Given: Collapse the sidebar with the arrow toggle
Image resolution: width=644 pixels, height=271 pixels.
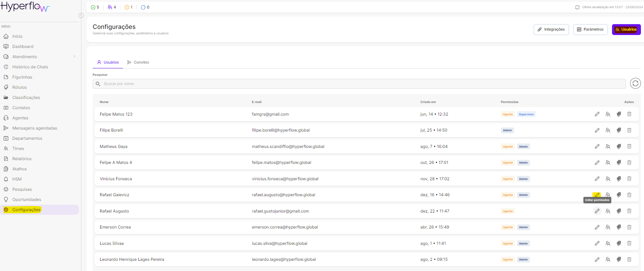Looking at the screenshot, I should tap(81, 15).
